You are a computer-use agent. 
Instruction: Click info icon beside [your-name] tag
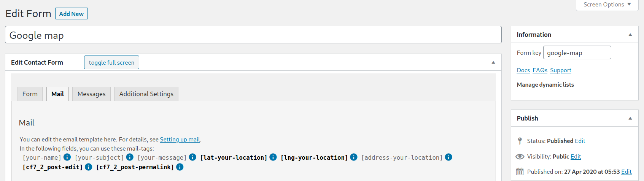click(x=67, y=157)
